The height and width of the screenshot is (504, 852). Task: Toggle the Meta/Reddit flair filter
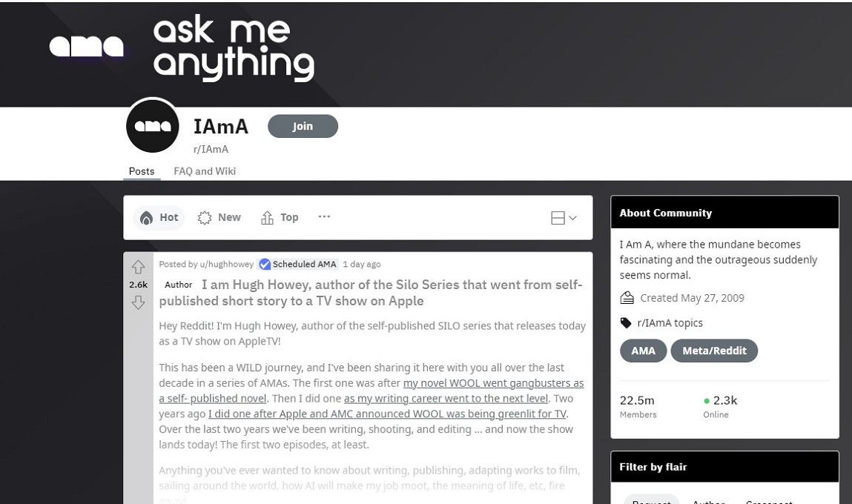click(714, 351)
